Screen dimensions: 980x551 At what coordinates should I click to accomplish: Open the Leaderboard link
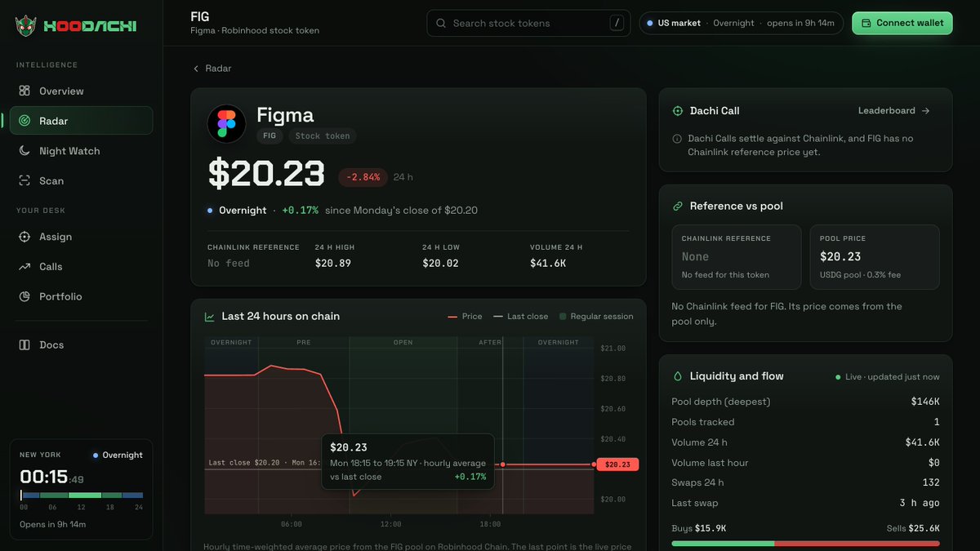pyautogui.click(x=894, y=111)
